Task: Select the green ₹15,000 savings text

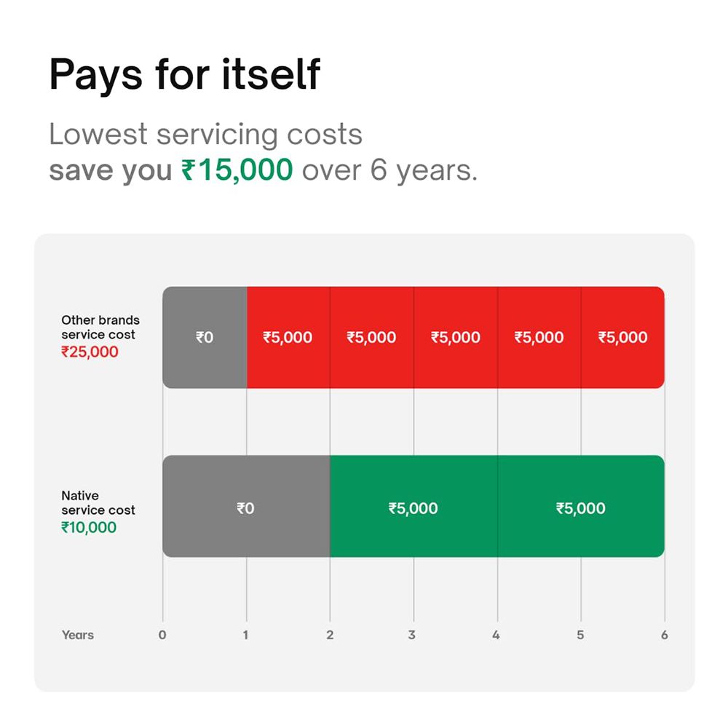Action: pyautogui.click(x=237, y=170)
